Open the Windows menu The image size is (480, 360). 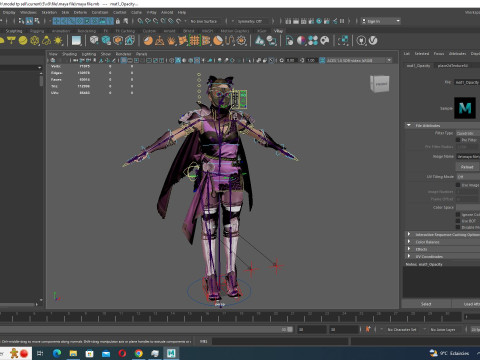29,12
